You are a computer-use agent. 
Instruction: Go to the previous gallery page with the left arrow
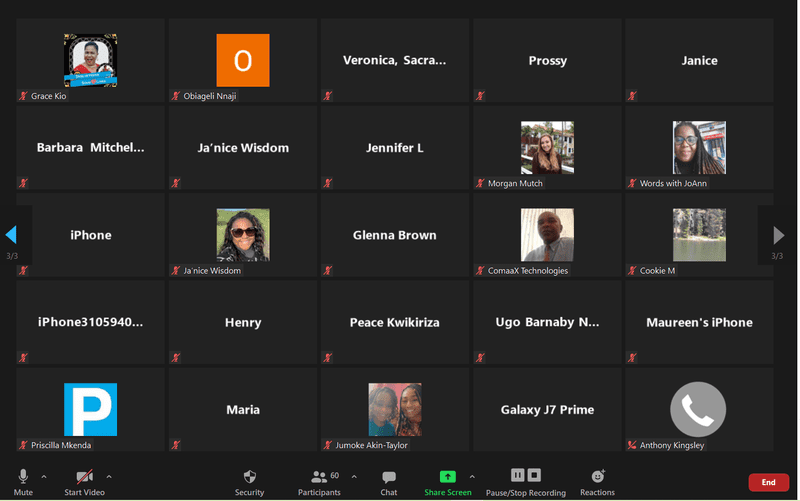[11, 235]
